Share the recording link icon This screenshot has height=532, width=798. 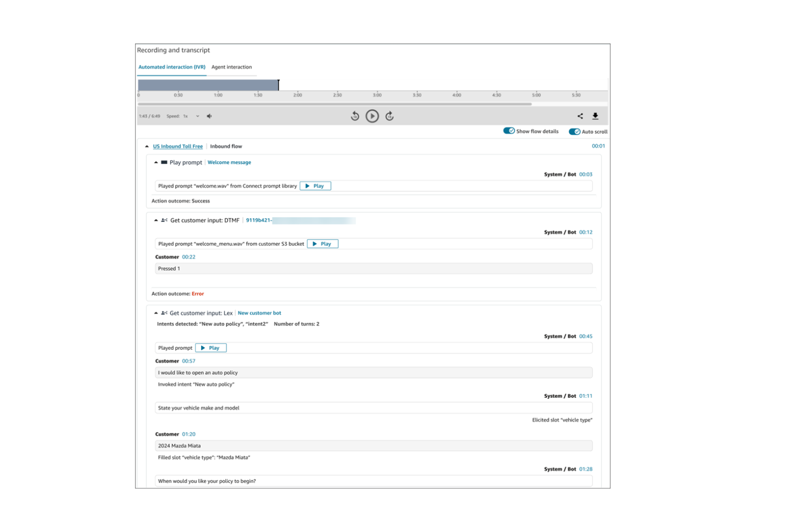pyautogui.click(x=580, y=116)
